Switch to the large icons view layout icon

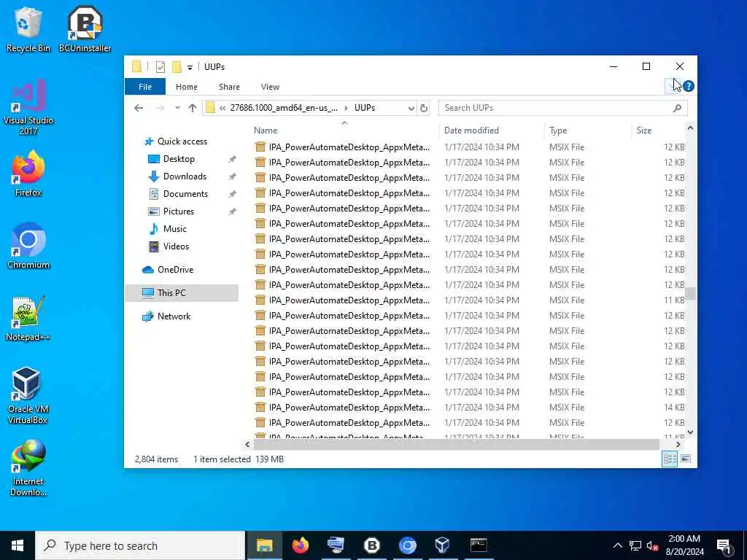coord(686,459)
